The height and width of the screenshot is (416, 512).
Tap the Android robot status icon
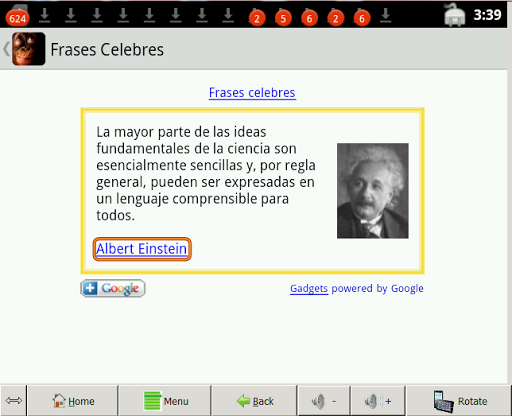[x=454, y=15]
